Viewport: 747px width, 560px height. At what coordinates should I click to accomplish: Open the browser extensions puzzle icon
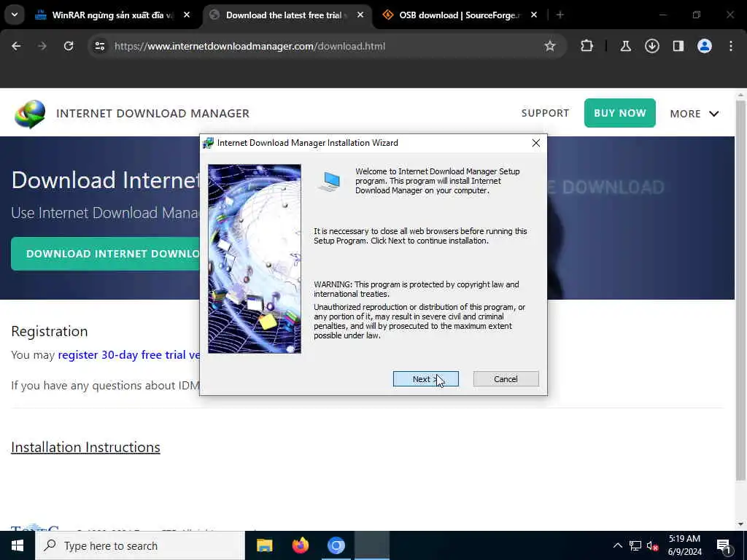coord(587,46)
